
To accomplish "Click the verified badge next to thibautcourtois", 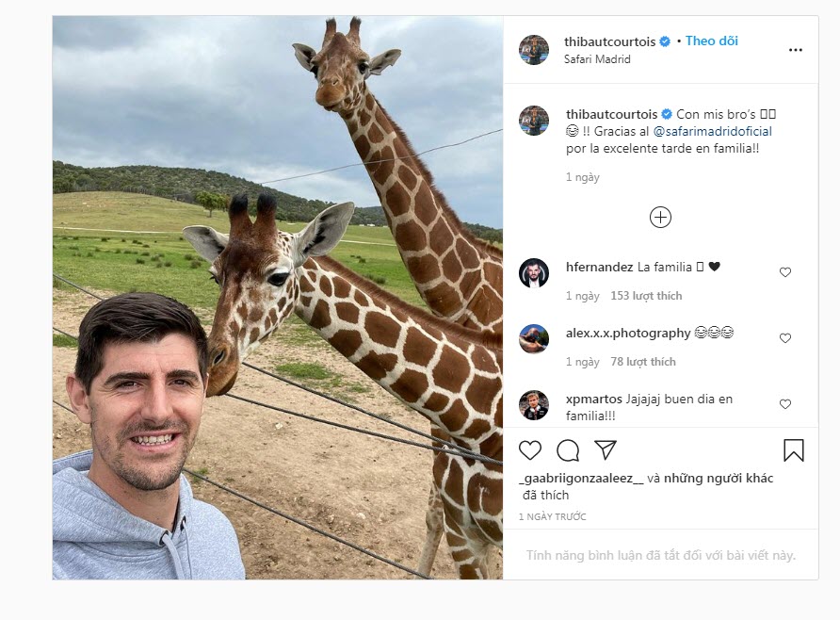I will 666,41.
